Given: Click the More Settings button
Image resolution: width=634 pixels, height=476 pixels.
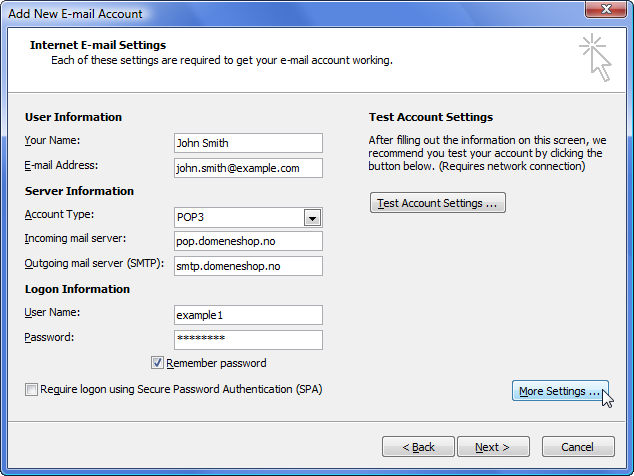Looking at the screenshot, I should pyautogui.click(x=560, y=391).
